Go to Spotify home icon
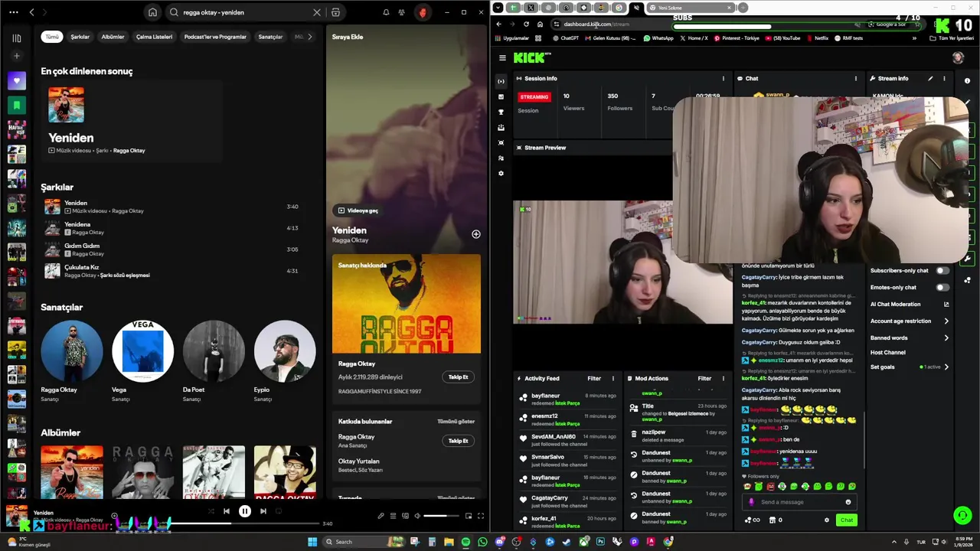980x551 pixels. click(152, 12)
